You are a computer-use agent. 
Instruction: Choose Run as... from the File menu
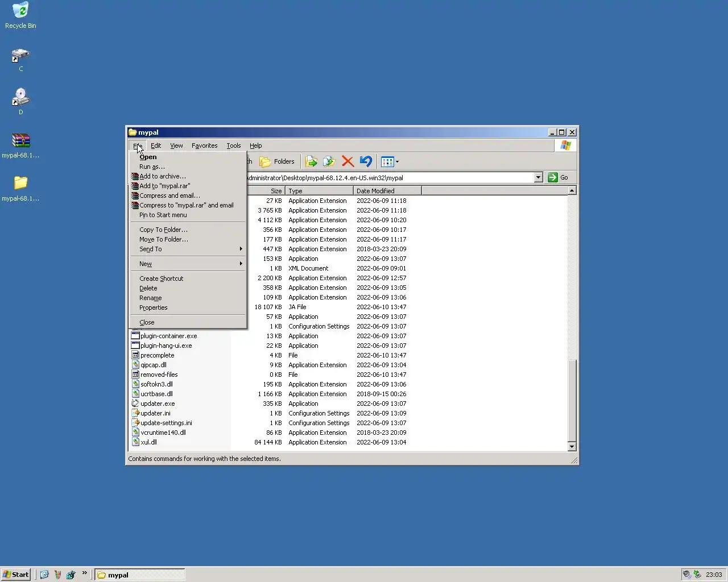(x=188, y=167)
